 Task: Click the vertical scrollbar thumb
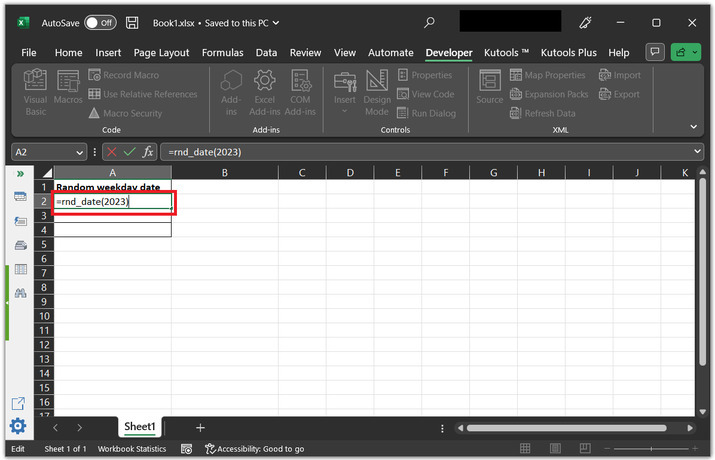coord(703,272)
